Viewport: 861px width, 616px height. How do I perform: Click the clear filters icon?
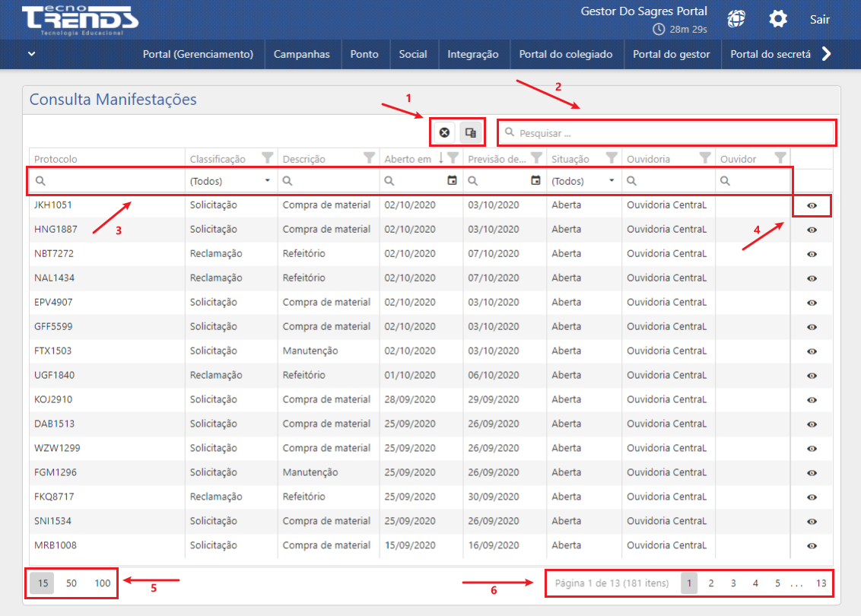point(444,132)
